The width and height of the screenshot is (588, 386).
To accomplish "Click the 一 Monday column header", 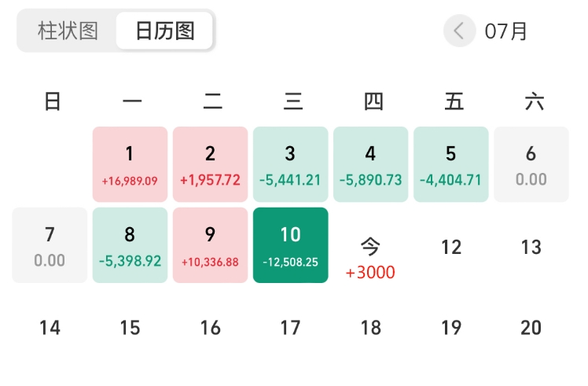I will (x=132, y=101).
